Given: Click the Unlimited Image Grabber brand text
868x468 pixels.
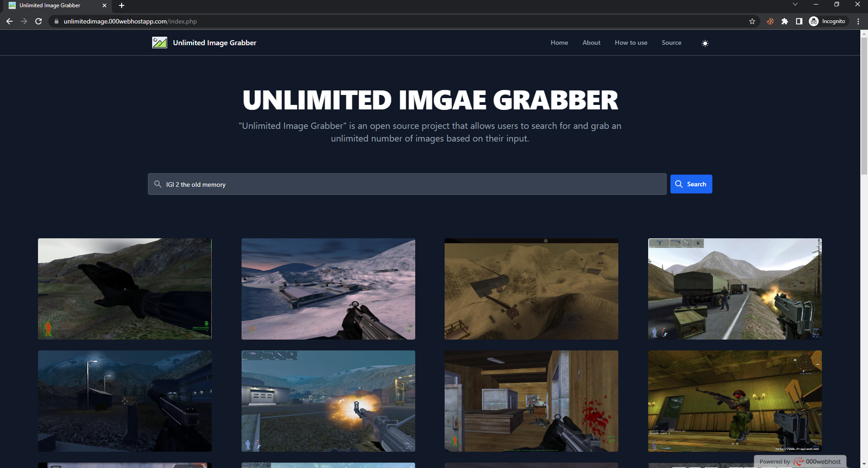Looking at the screenshot, I should [214, 43].
